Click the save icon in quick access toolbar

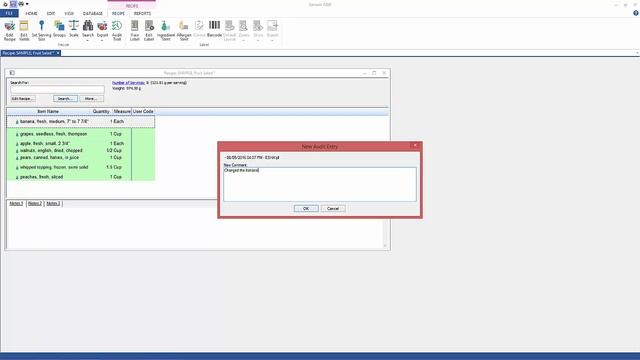(13, 4)
